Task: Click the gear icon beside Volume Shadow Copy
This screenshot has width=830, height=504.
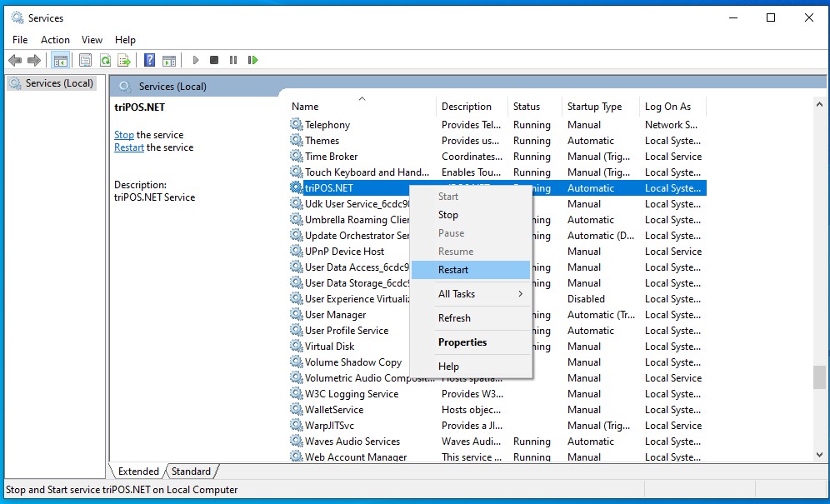Action: point(297,362)
